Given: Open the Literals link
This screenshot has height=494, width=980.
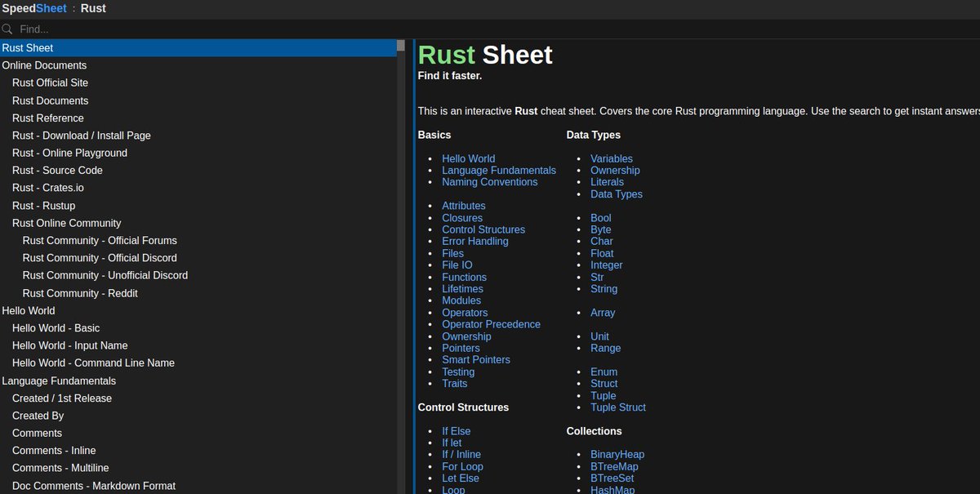Looking at the screenshot, I should click(x=607, y=182).
